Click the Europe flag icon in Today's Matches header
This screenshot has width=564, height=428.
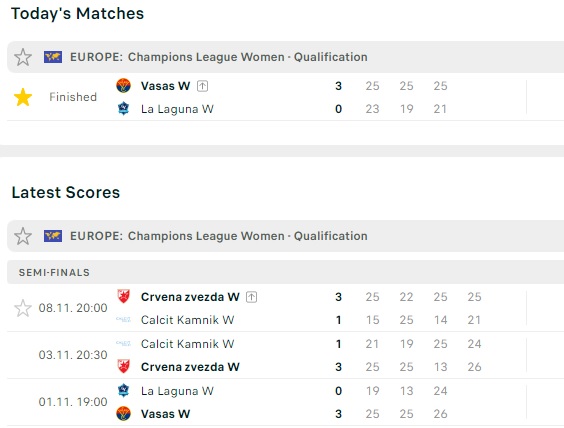click(53, 57)
